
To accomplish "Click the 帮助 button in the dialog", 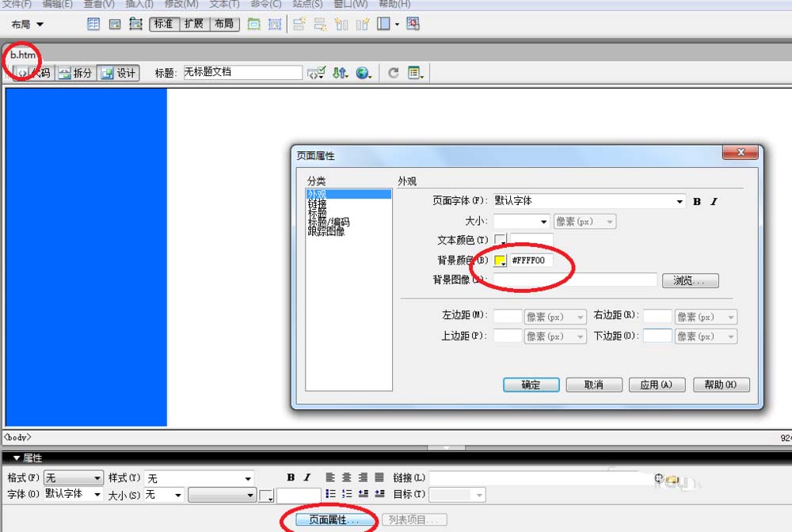I will (722, 385).
